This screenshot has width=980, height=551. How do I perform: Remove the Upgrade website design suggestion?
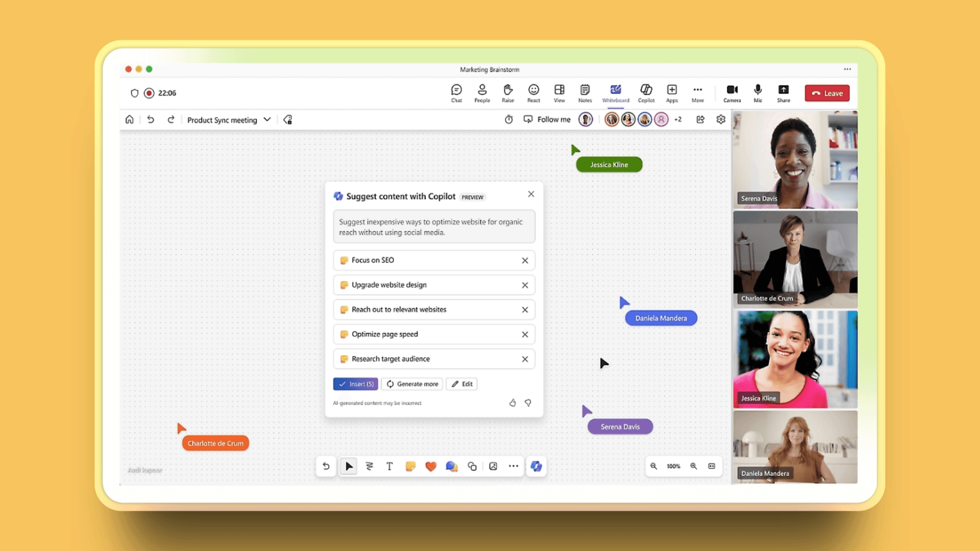525,285
